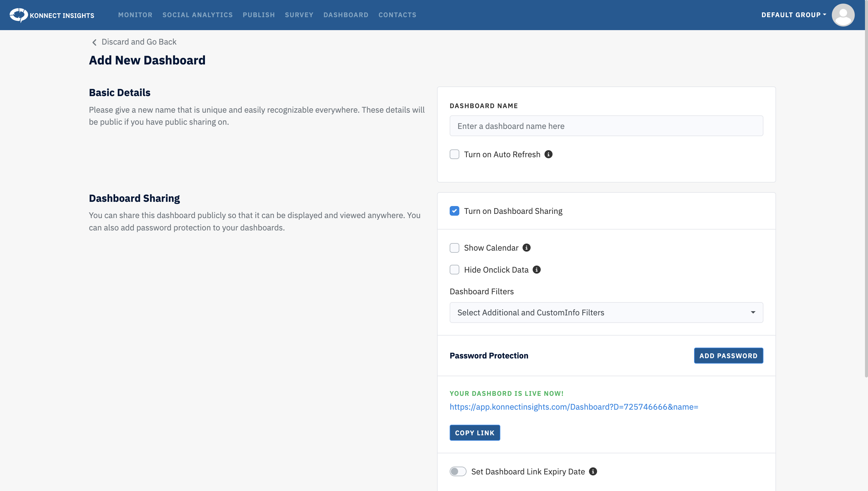
Task: Click the Auto Refresh info icon
Action: [x=549, y=154]
